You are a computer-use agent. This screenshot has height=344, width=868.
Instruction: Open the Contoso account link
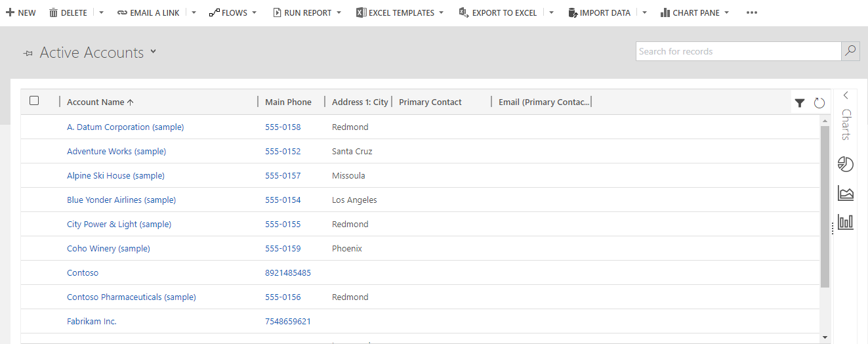point(83,273)
